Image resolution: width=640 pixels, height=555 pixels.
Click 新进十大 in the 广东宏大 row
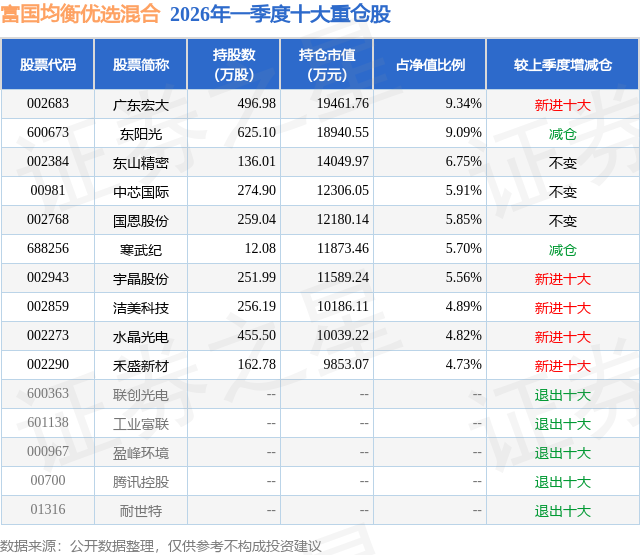click(563, 105)
